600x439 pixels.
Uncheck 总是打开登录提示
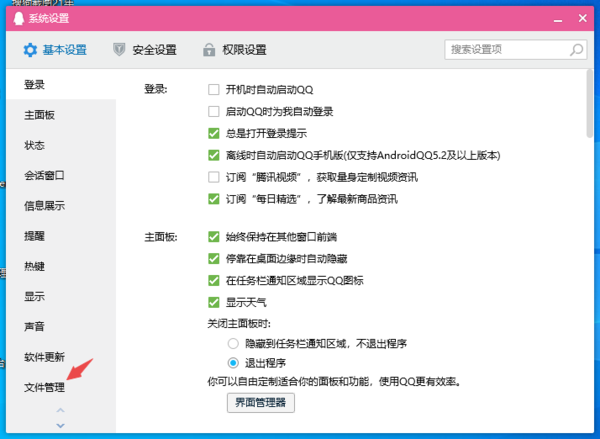point(214,133)
